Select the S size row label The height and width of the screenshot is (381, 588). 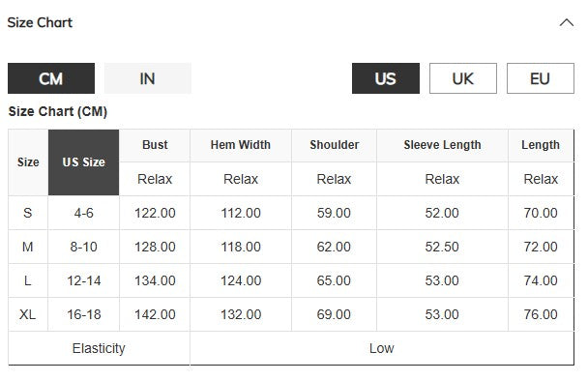tap(28, 213)
